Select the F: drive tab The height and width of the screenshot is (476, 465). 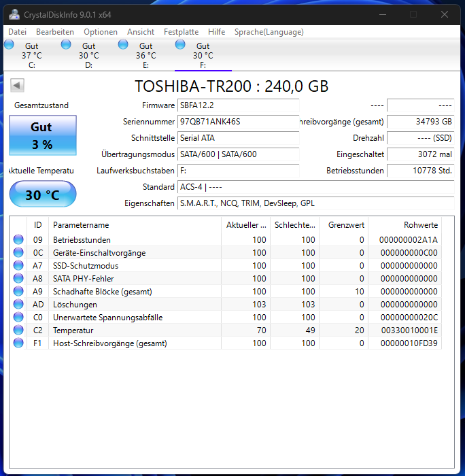pyautogui.click(x=203, y=55)
